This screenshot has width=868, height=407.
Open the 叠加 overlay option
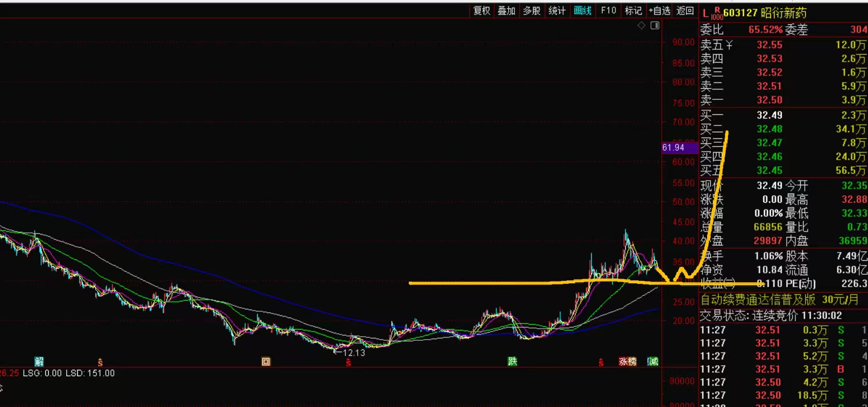506,10
